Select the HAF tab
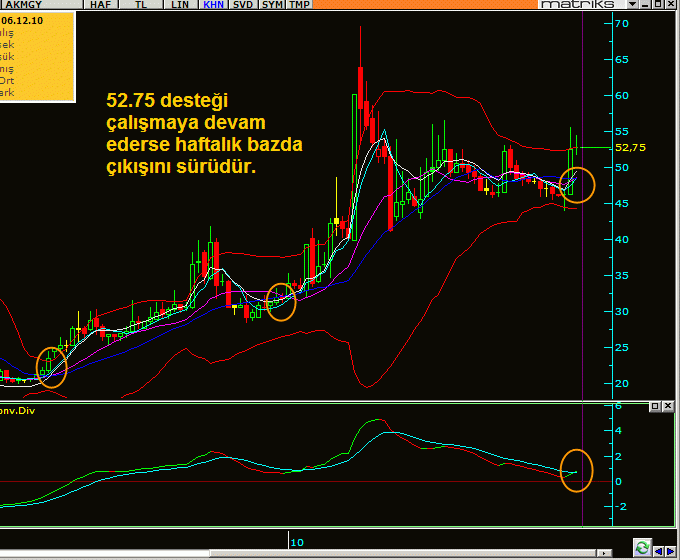Screen dimensions: 680x560 click(x=99, y=5)
